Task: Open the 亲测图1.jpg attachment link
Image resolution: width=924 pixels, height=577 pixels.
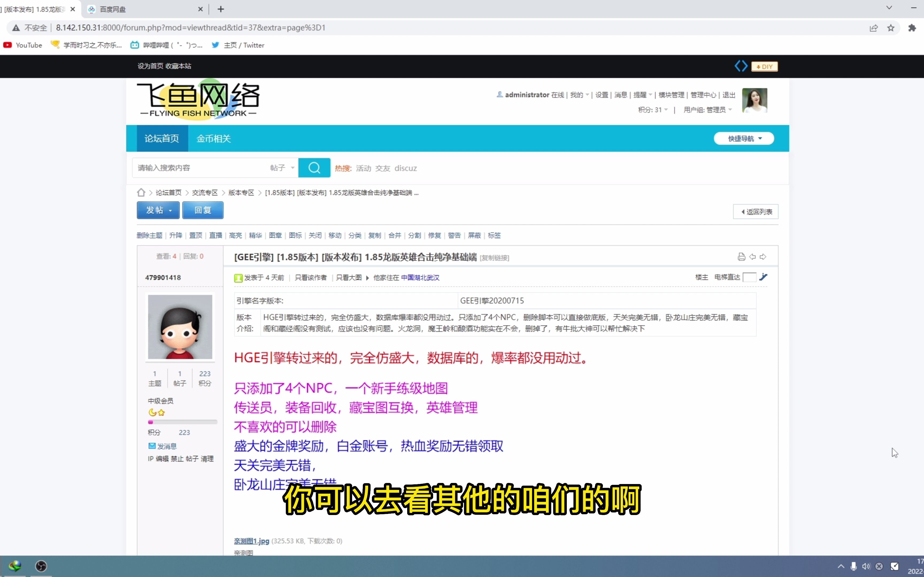Action: coord(251,541)
